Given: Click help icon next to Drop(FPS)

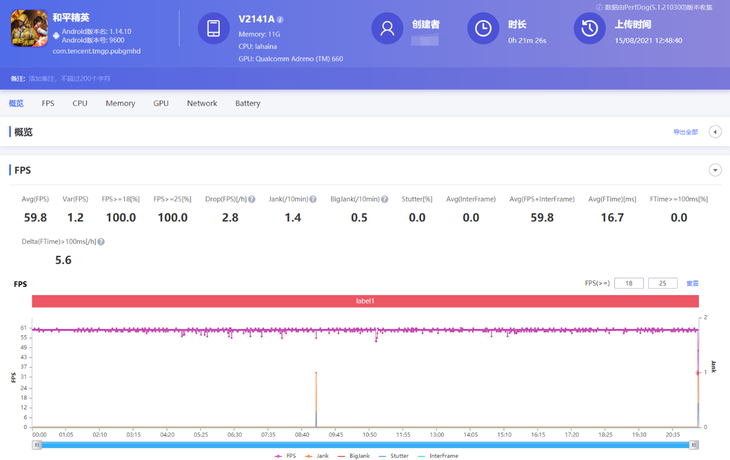Looking at the screenshot, I should 252,199.
